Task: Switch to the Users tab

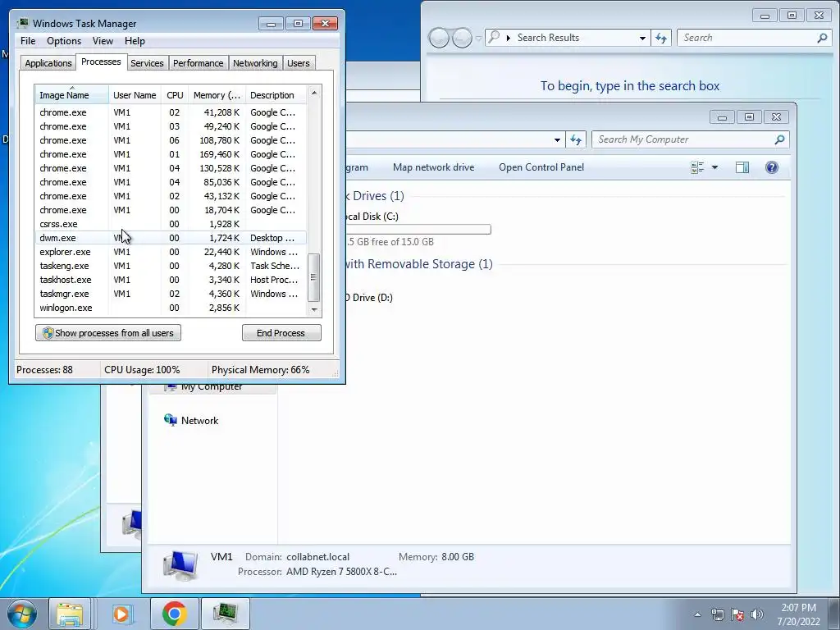Action: click(298, 63)
